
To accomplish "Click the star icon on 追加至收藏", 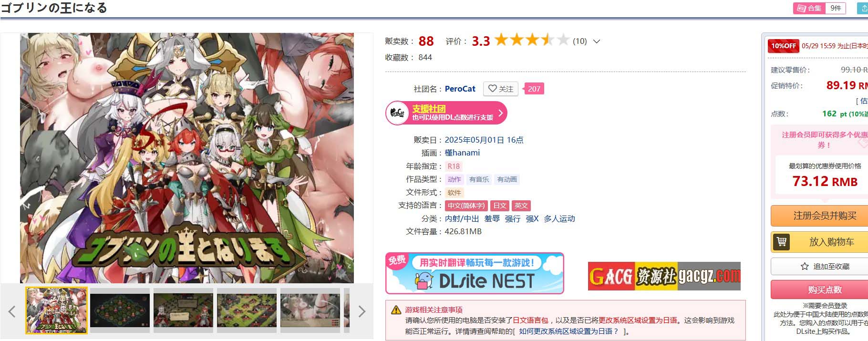I will tap(805, 267).
